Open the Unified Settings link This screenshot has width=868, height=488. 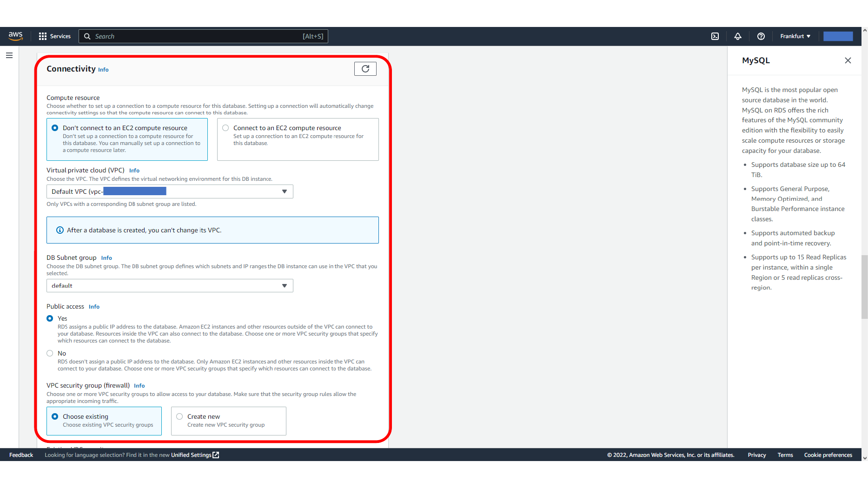(195, 455)
